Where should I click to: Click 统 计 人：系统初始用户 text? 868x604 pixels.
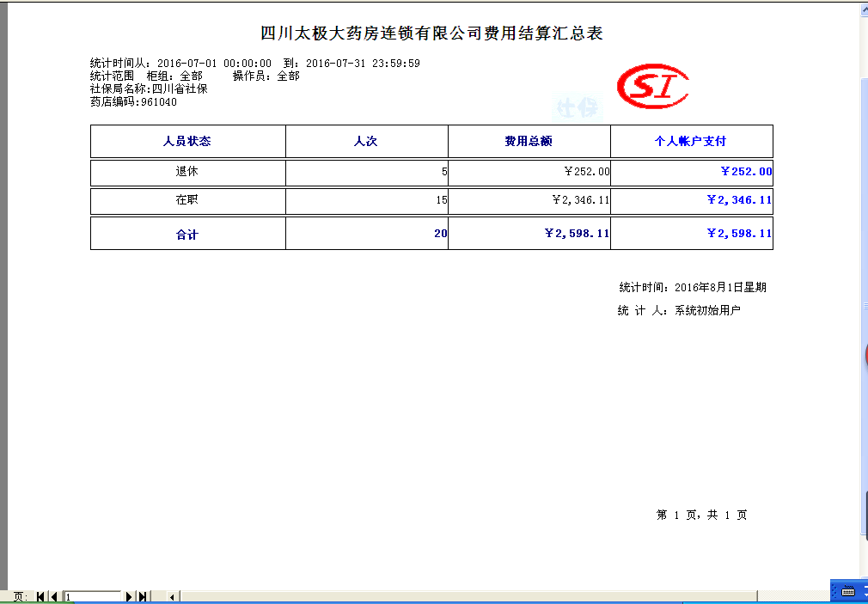coord(679,310)
